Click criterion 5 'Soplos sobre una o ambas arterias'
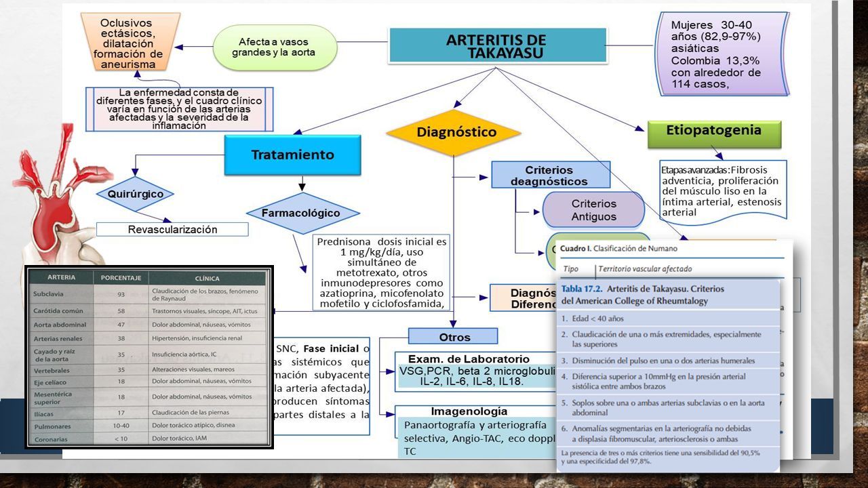868x488 pixels. [x=668, y=407]
